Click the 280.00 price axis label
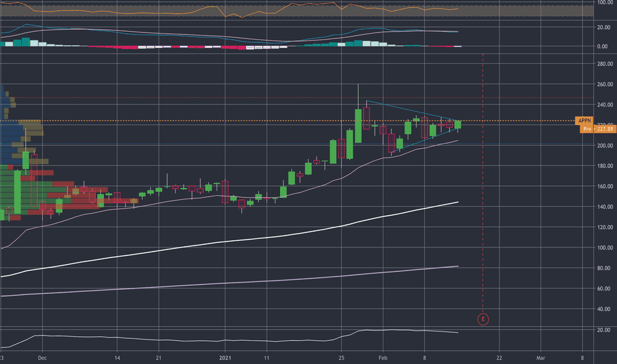The width and height of the screenshot is (617, 364). point(605,64)
